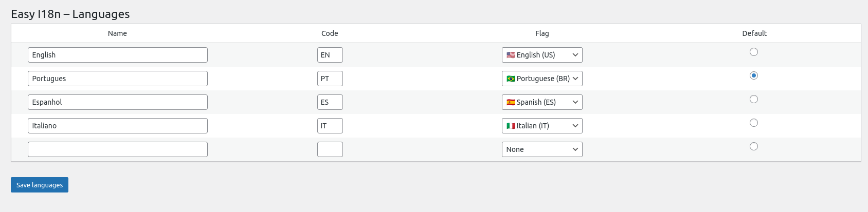Expand the Spanish (ES) flag selector
Image resolution: width=868 pixels, height=212 pixels.
tap(542, 102)
